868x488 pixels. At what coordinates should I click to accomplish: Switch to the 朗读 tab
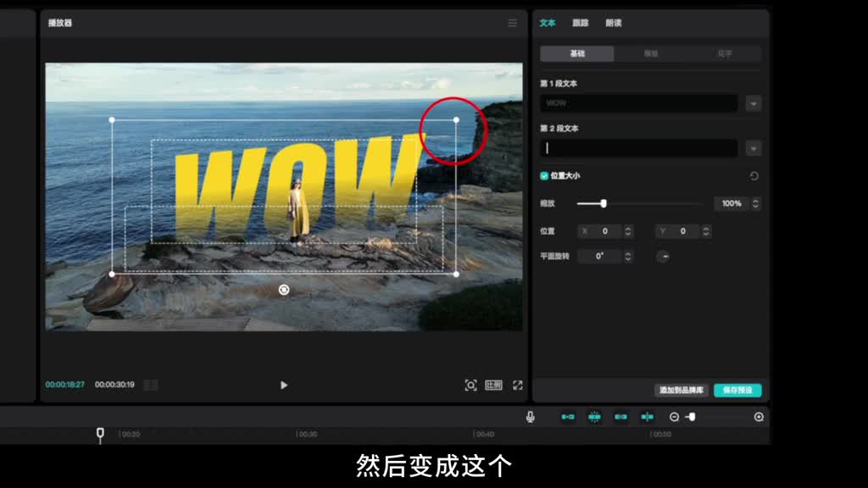[x=613, y=23]
